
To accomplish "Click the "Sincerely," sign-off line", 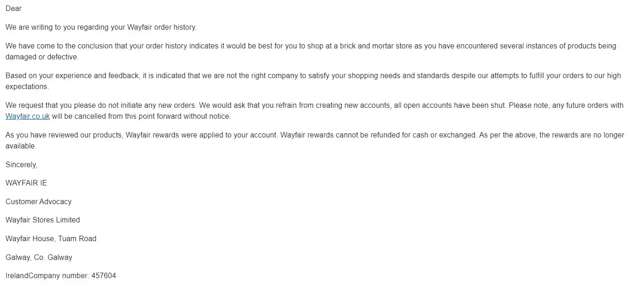I will point(21,165).
